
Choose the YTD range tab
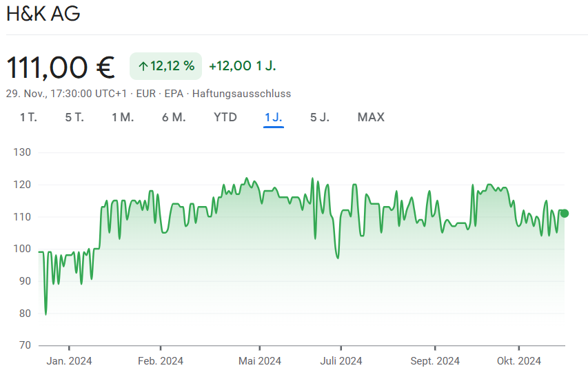(x=225, y=117)
